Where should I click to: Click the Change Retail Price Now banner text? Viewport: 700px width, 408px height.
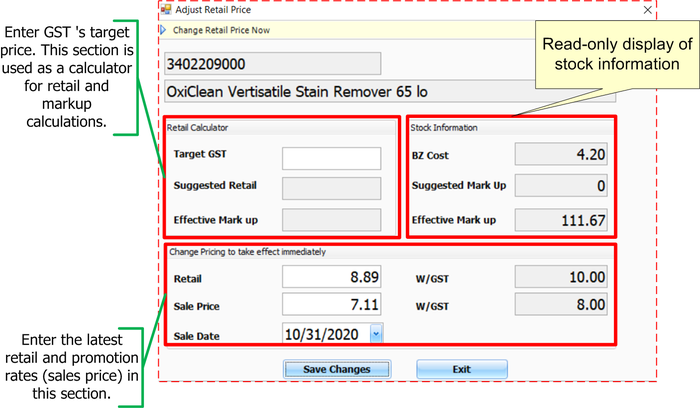click(221, 30)
